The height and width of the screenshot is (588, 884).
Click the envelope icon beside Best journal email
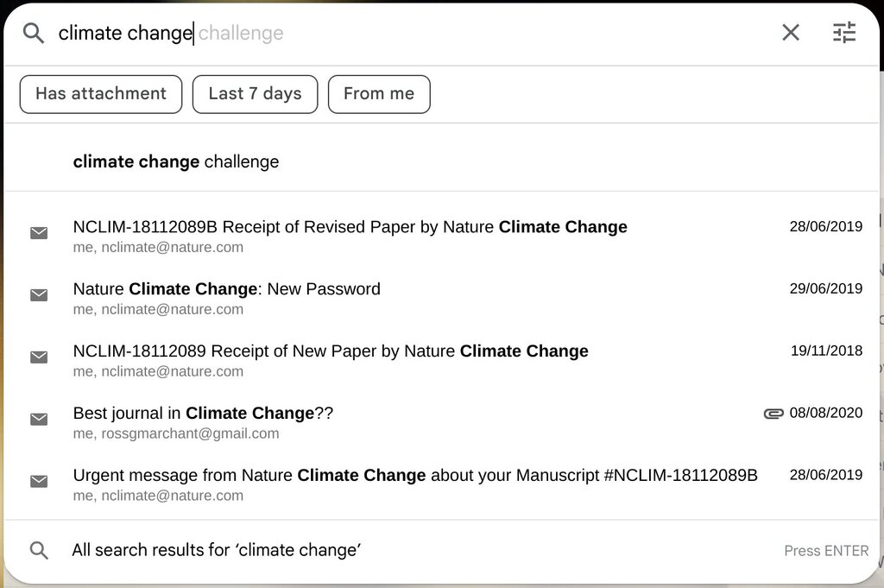pos(39,419)
